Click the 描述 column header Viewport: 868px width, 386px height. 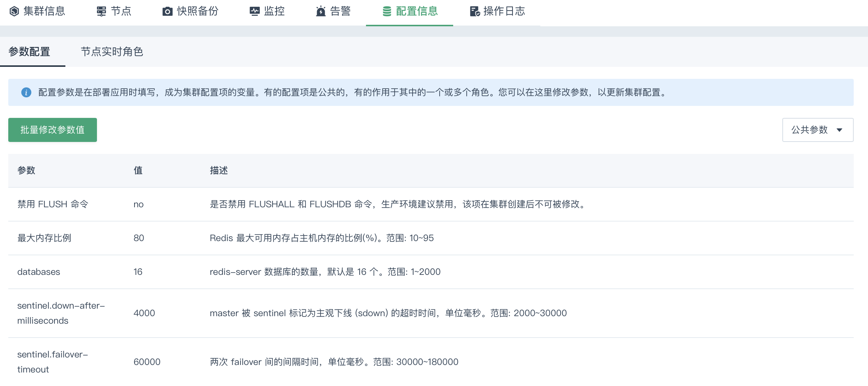(219, 170)
